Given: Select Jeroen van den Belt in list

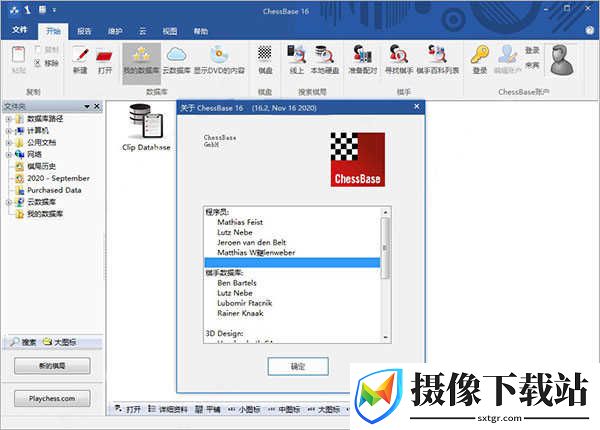Looking at the screenshot, I should click(x=251, y=242).
